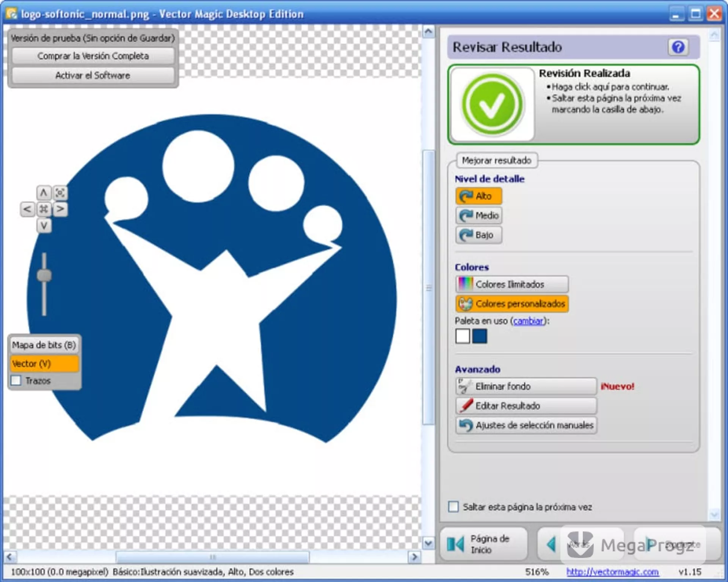Click the horizontal scrollbar thumb
Screen dimensions: 728x582
pos(212,557)
